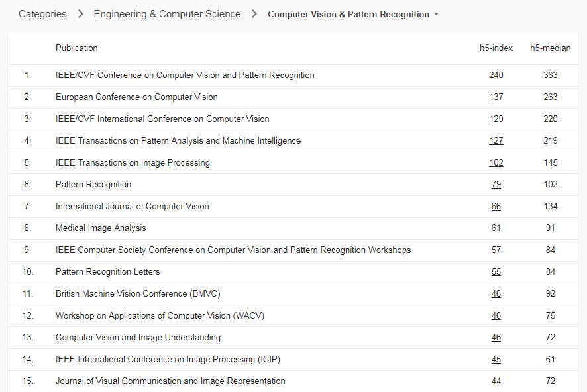Open the Categories breadcrumb link

(42, 14)
